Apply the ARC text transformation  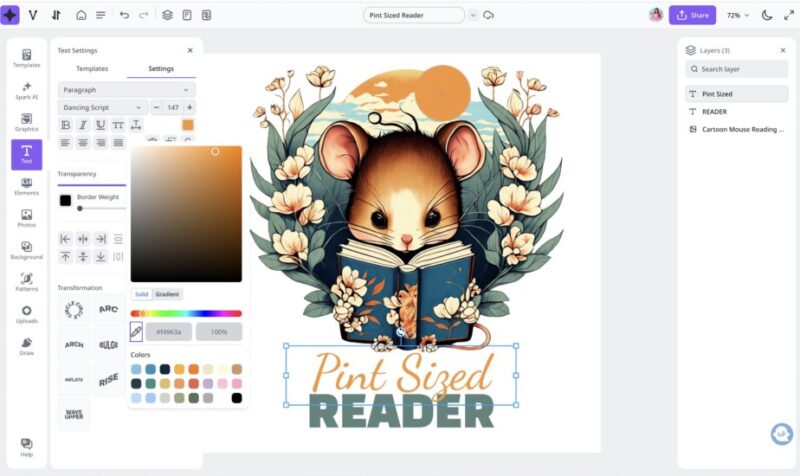[x=108, y=309]
